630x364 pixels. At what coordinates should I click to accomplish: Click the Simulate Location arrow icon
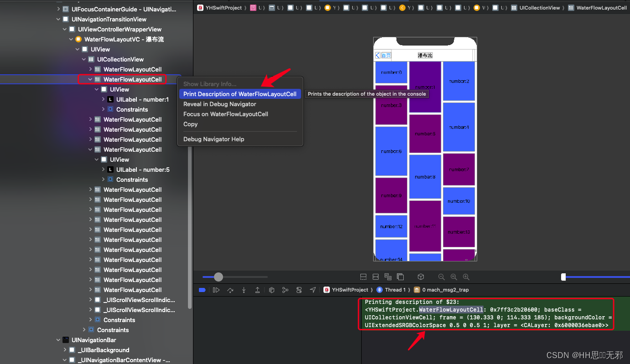coord(312,290)
